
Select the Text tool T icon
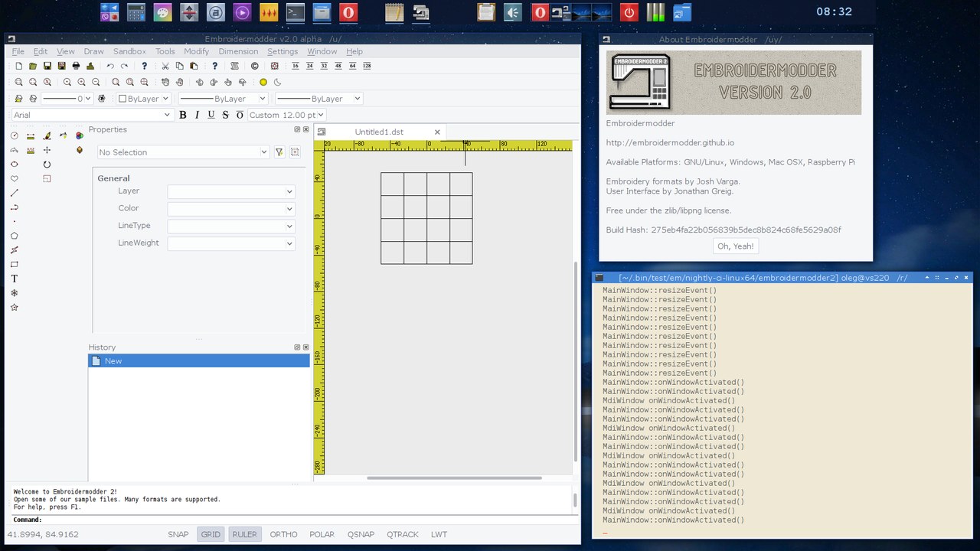pyautogui.click(x=14, y=279)
